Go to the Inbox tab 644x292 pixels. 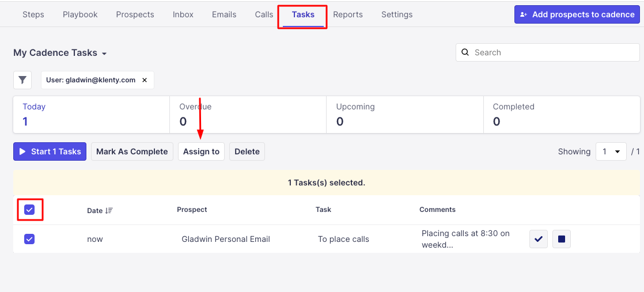183,14
